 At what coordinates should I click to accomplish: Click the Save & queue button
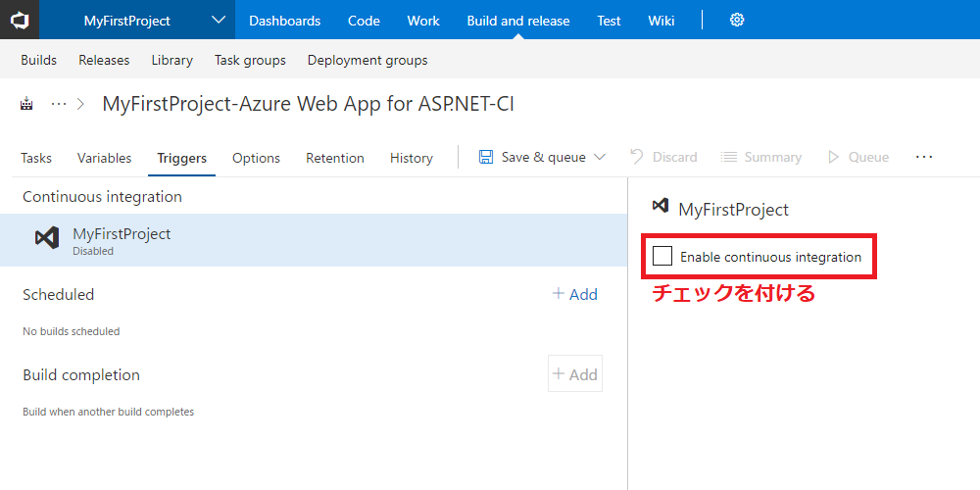532,157
